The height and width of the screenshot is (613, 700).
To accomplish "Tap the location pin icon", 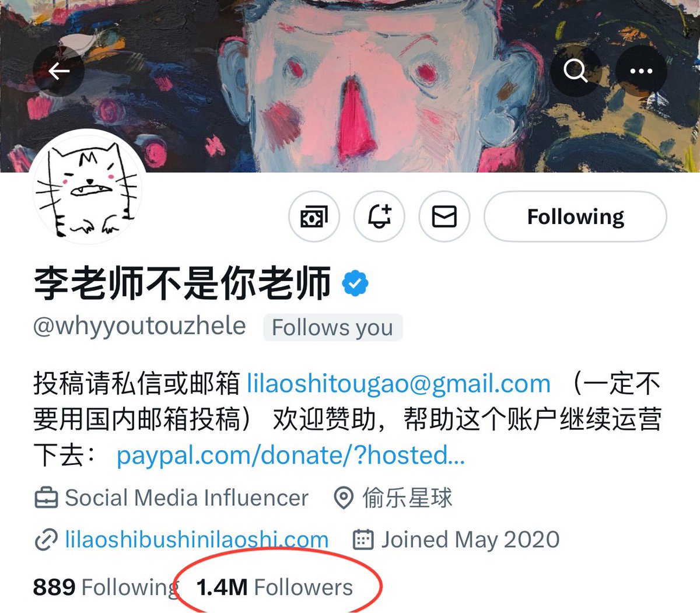I will pyautogui.click(x=344, y=498).
